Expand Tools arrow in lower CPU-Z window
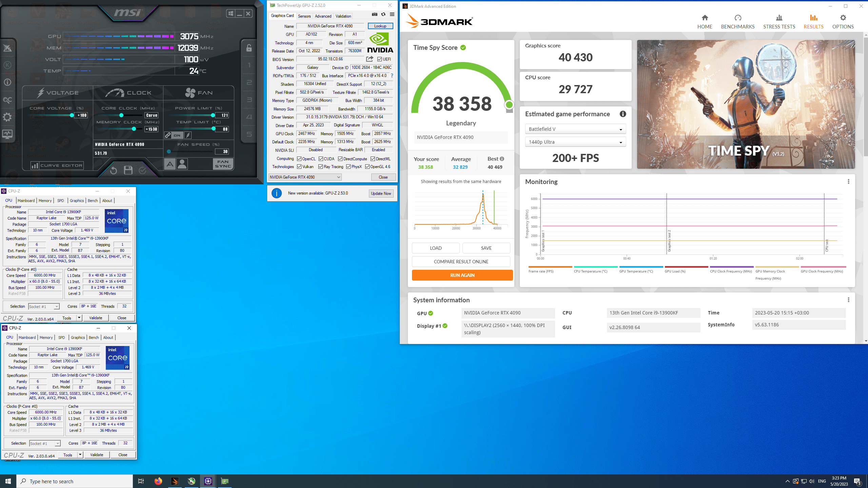This screenshot has height=488, width=868. pos(80,455)
